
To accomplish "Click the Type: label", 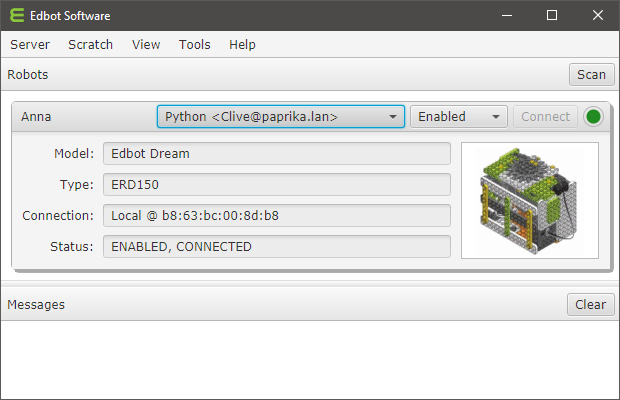I will [77, 185].
